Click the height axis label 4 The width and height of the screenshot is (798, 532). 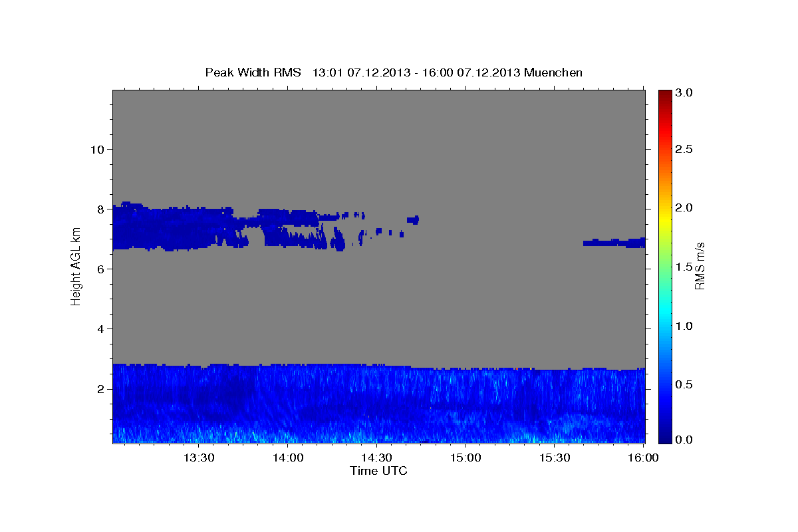(102, 329)
